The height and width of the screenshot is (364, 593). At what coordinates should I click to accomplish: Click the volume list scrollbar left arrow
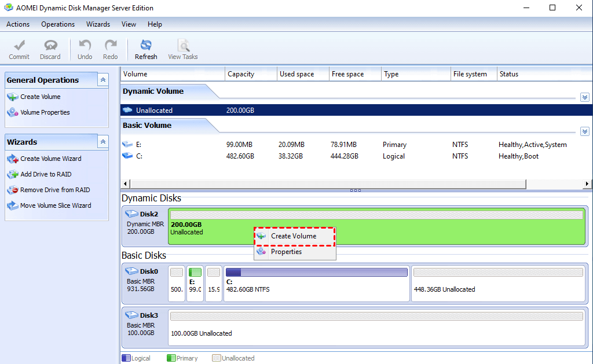click(125, 183)
